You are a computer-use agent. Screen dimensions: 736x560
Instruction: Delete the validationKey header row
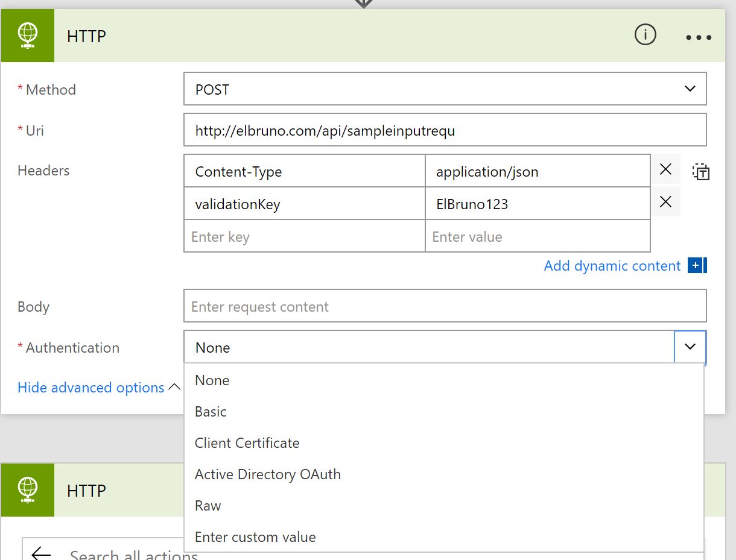point(665,202)
